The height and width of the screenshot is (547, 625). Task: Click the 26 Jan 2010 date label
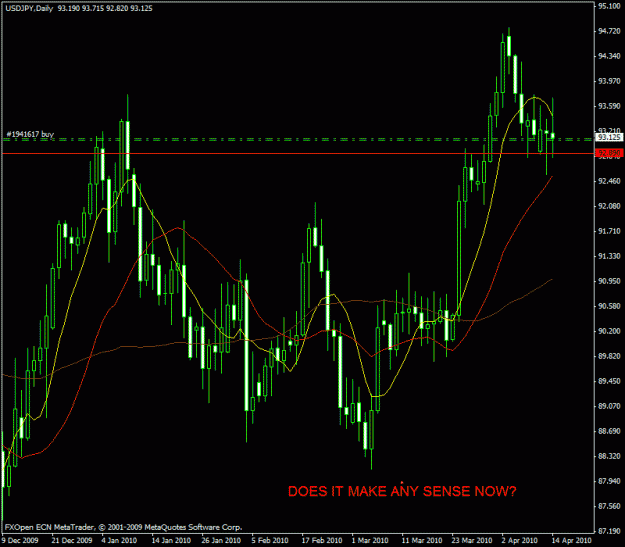pos(221,541)
